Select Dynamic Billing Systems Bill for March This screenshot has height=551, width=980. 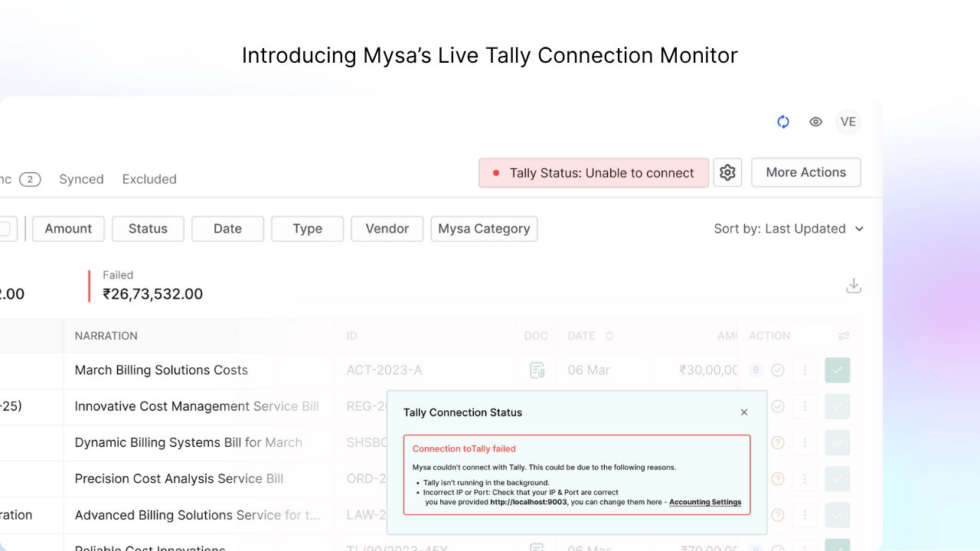tap(188, 442)
